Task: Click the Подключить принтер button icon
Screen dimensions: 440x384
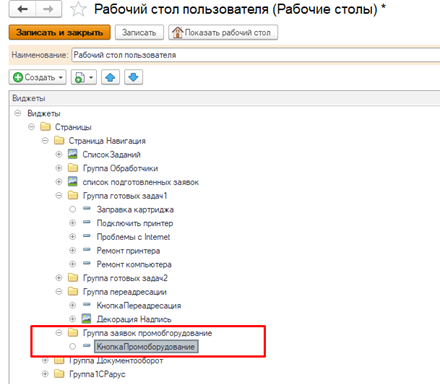Action: point(87,222)
